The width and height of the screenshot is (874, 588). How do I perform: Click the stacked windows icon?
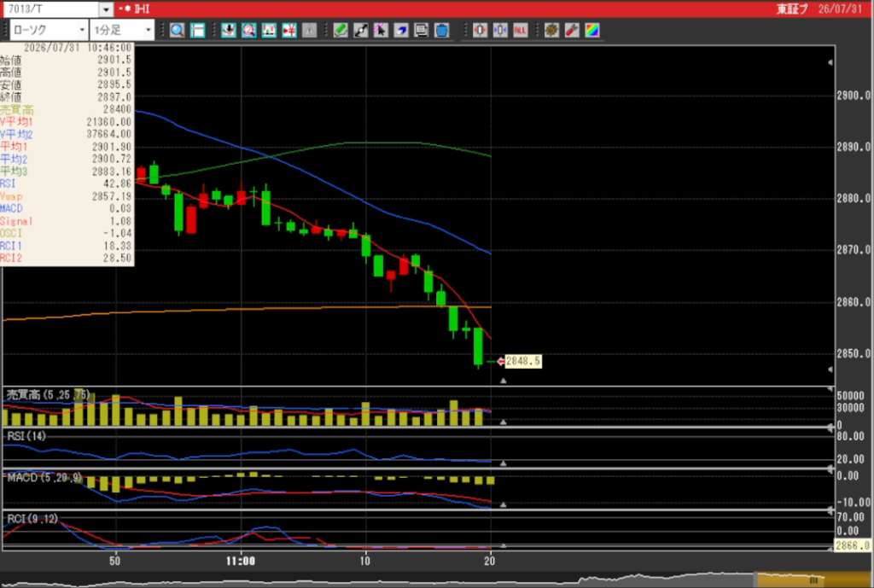click(x=421, y=30)
